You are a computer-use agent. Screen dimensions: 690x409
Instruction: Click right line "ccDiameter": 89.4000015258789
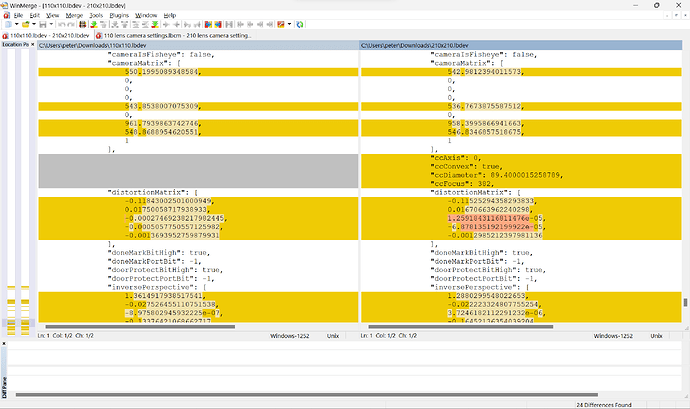496,175
